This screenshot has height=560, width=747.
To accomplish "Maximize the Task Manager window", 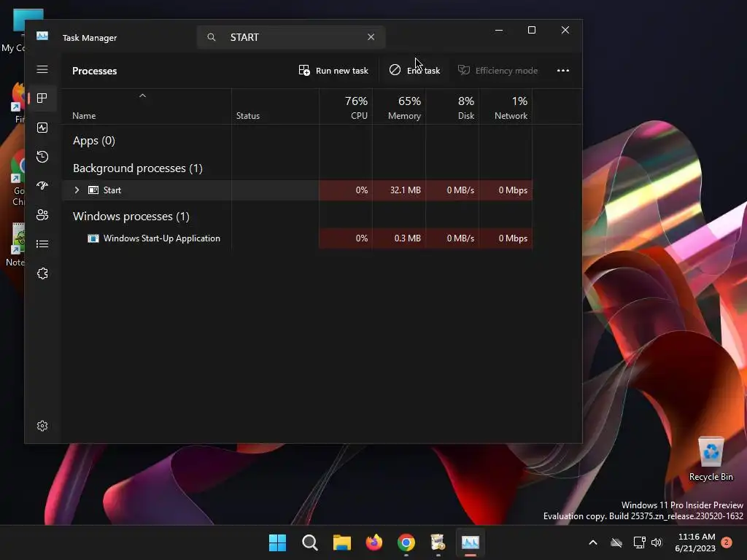I will point(532,30).
